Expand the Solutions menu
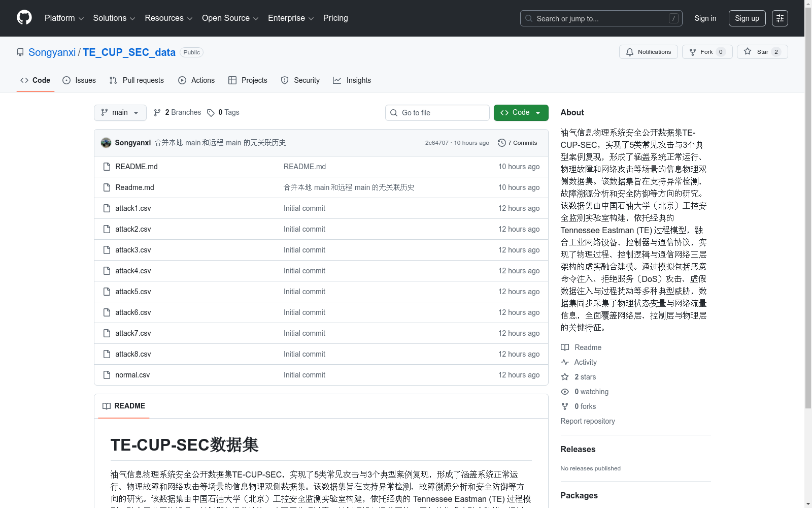 (x=114, y=18)
